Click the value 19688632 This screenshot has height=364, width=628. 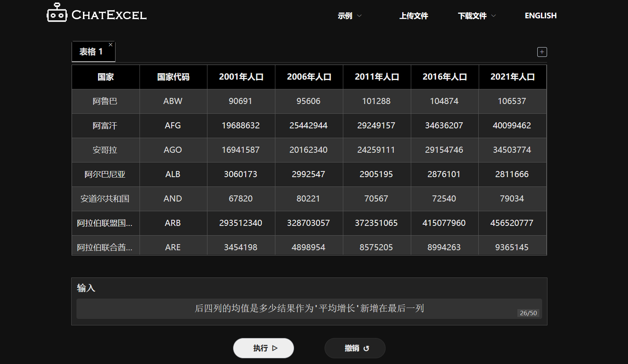pyautogui.click(x=240, y=126)
